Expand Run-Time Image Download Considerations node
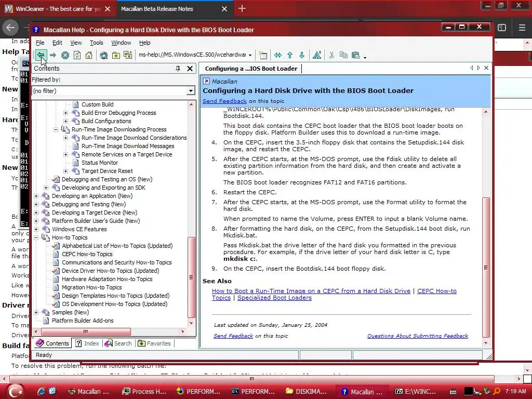 tap(66, 138)
